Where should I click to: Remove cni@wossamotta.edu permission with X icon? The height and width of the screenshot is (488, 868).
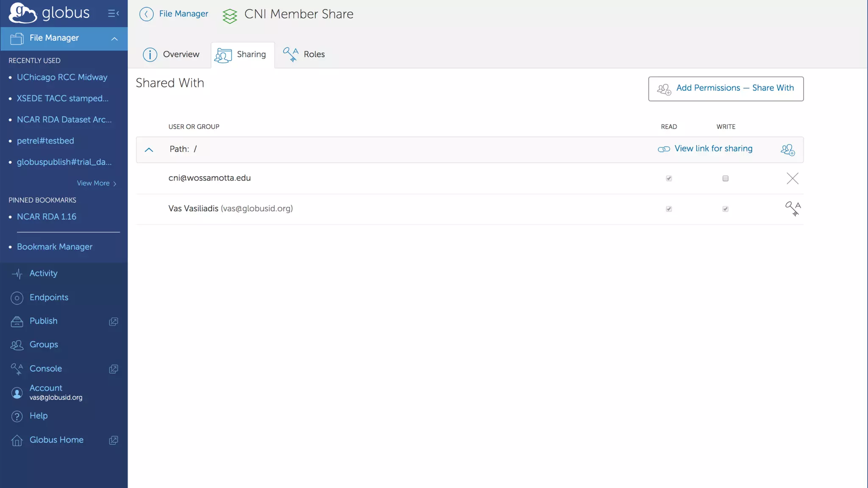click(x=792, y=178)
